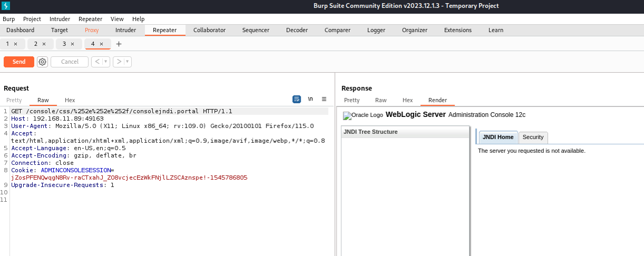Click the Host header line
Screen dimensions: 644x256
(57, 119)
